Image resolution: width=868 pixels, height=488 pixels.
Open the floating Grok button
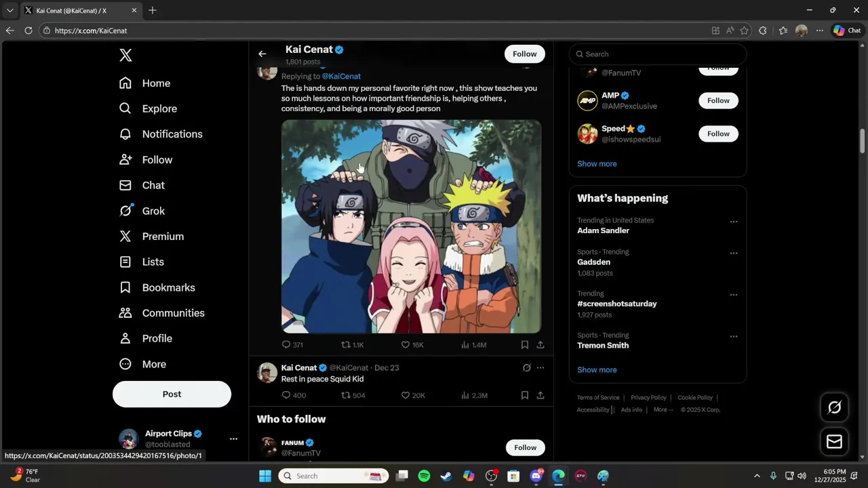(835, 407)
